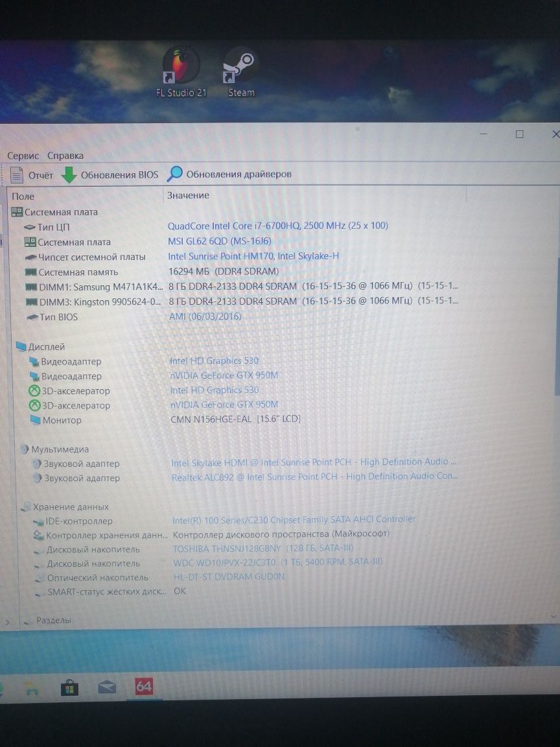The image size is (560, 747).
Task: Click the Обновления BIOS toolbar button
Action: (x=110, y=175)
